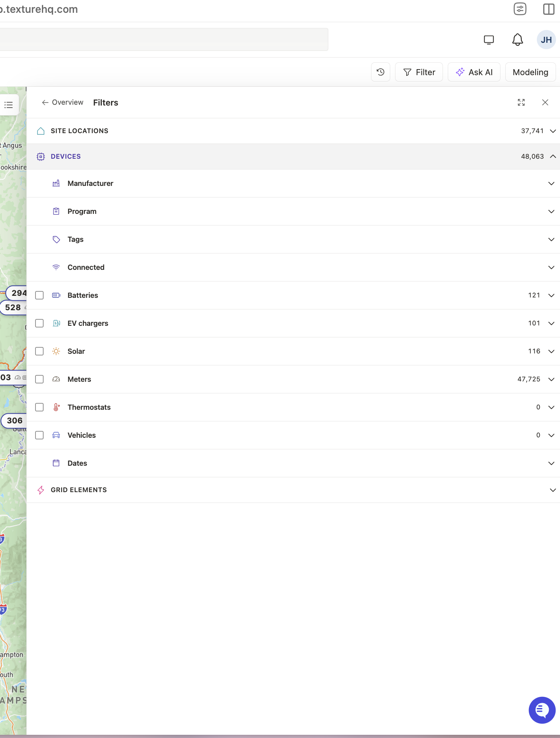Viewport: 560px width, 738px height.
Task: Open the history clock icon button
Action: tap(380, 72)
